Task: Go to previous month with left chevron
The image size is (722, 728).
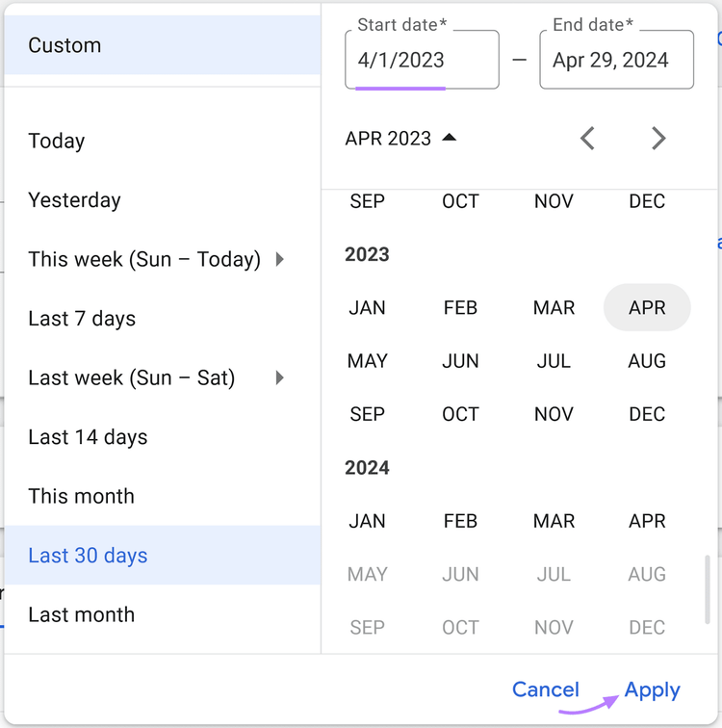Action: click(587, 139)
